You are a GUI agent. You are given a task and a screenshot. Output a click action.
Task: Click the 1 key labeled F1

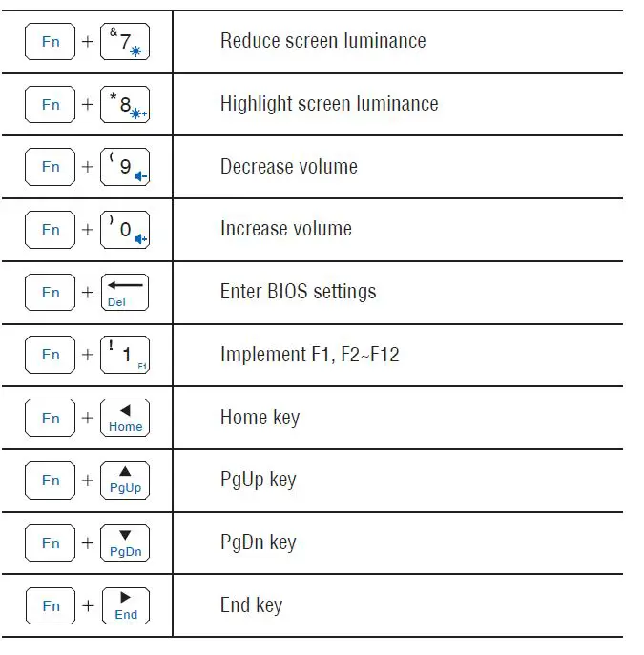(125, 355)
